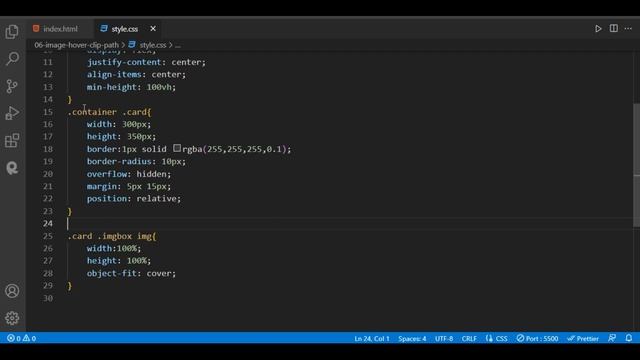Click the 'min-height: 100vh;' line
Screen dimensions: 640x360
131,87
